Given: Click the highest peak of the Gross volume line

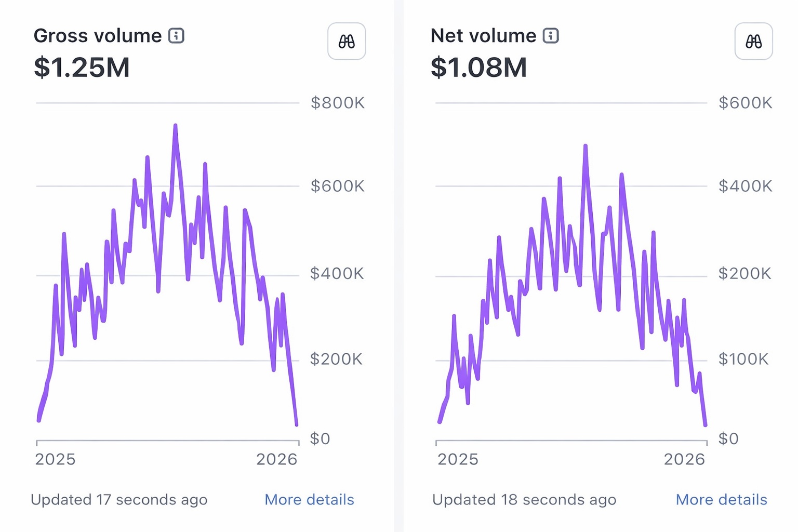Looking at the screenshot, I should pyautogui.click(x=176, y=126).
